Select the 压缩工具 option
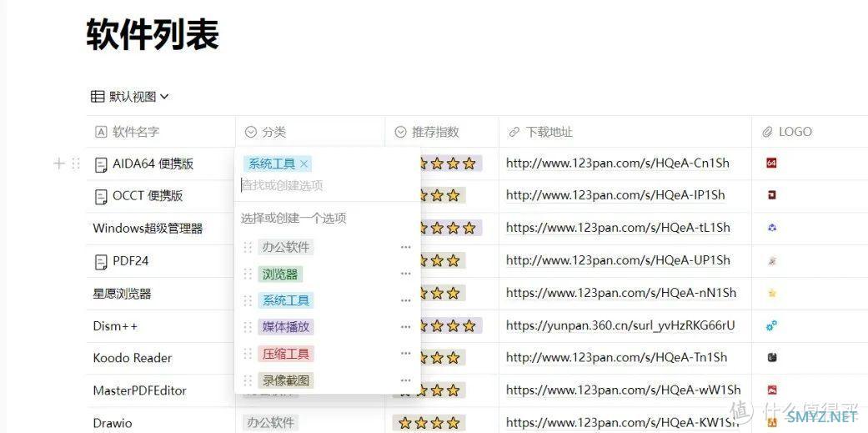 [x=286, y=353]
